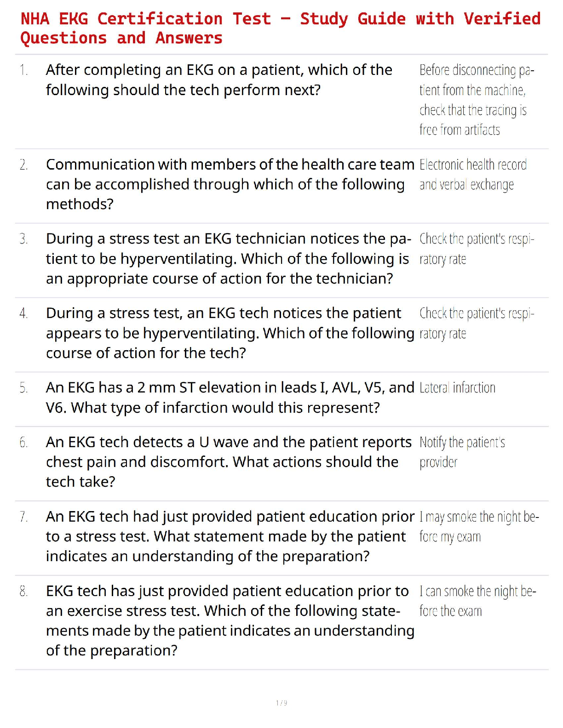Click the 'I may smoke the night before my exam' answer
This screenshot has width=563, height=728.
478,527
